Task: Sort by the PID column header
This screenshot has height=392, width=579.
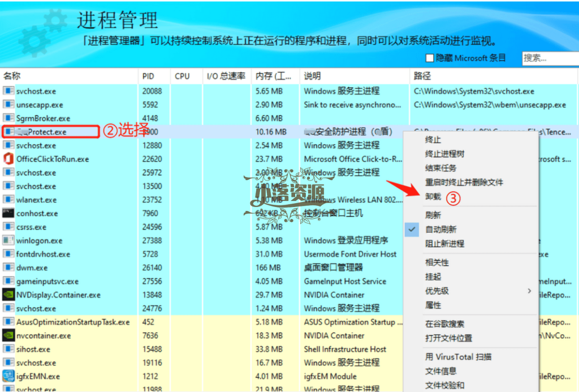Action: 154,76
